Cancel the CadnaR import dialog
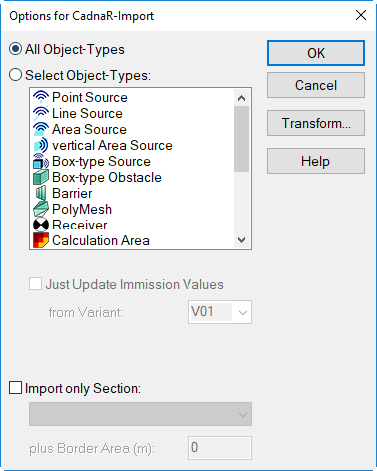This screenshot has width=377, height=471. point(316,85)
